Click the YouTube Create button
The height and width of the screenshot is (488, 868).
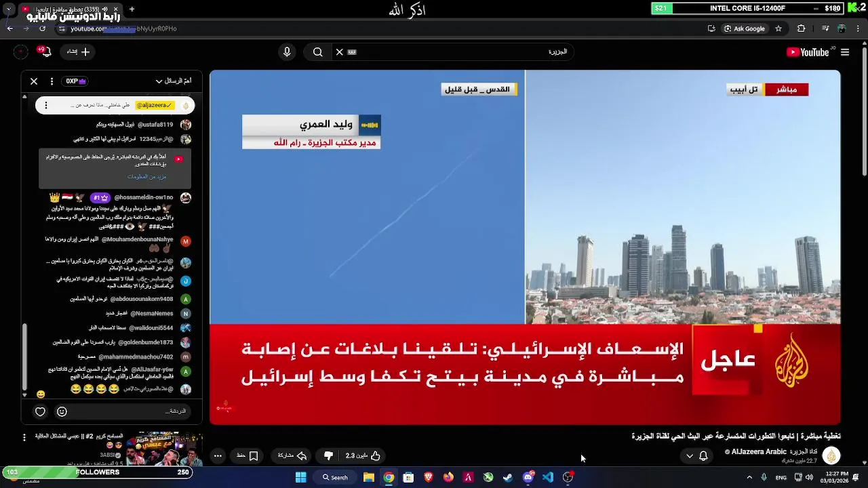coord(78,52)
